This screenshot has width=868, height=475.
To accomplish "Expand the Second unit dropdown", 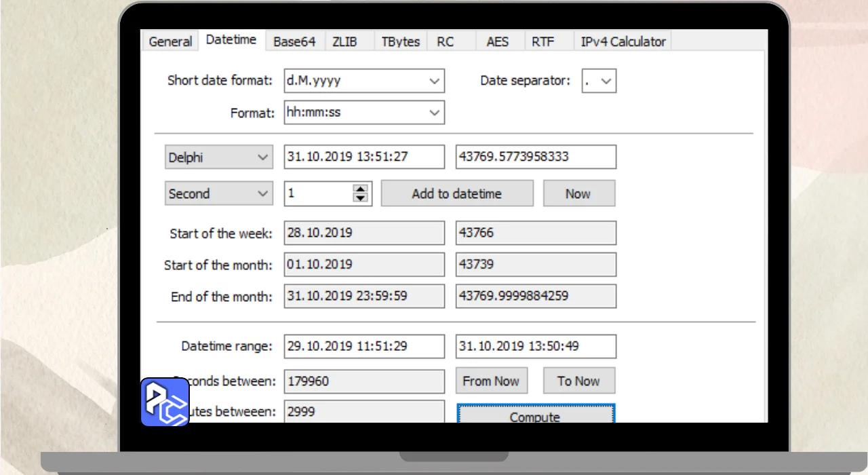I will (262, 193).
